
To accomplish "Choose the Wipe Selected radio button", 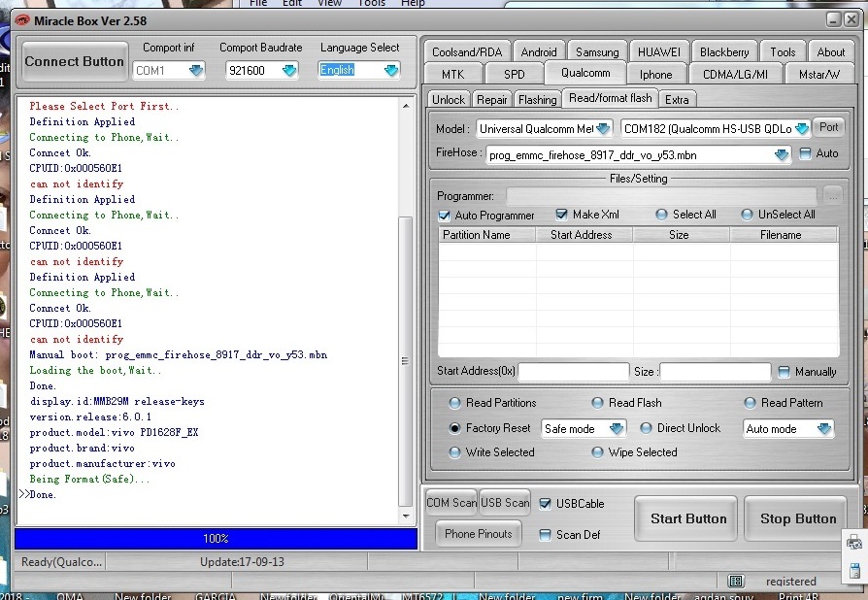I will point(597,452).
